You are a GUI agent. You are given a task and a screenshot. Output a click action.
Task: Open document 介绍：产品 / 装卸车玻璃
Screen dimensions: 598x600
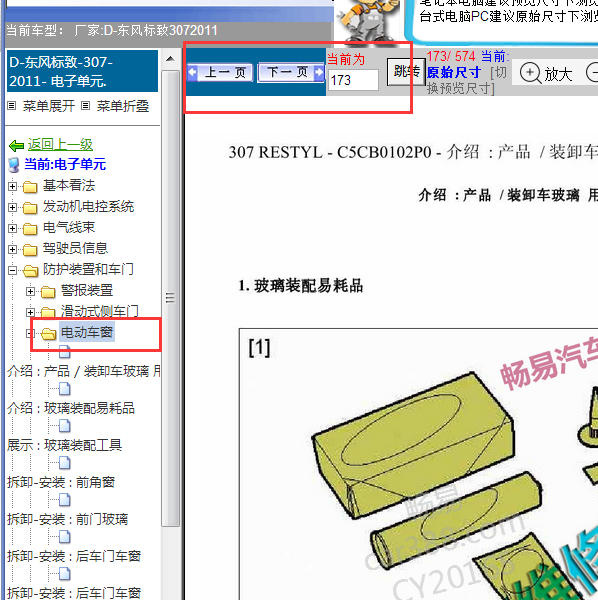click(83, 372)
